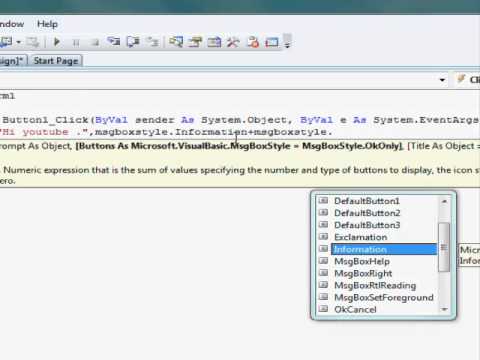Click the enum icon beside OkCancel
This screenshot has height=360, width=480.
click(x=323, y=309)
